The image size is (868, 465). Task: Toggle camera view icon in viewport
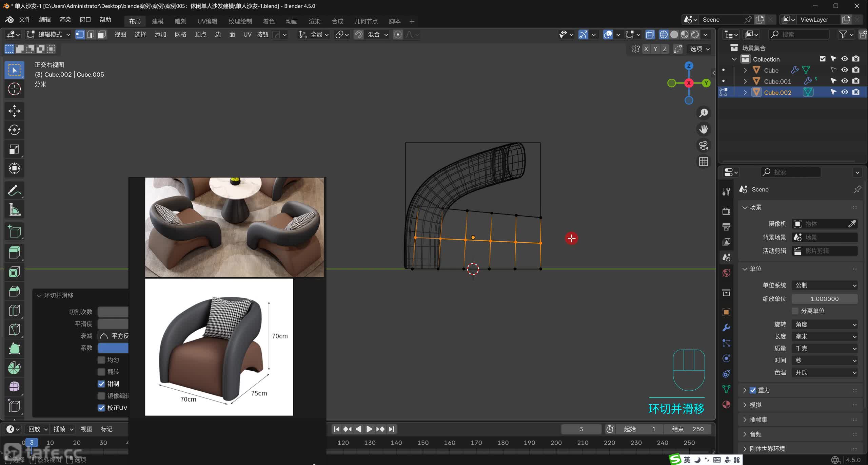pyautogui.click(x=704, y=145)
